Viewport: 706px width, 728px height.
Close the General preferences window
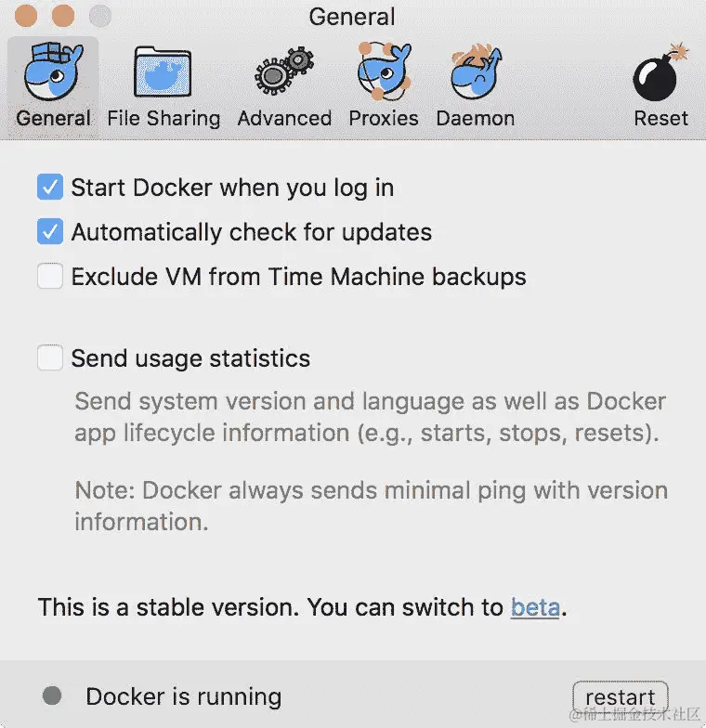click(x=26, y=16)
